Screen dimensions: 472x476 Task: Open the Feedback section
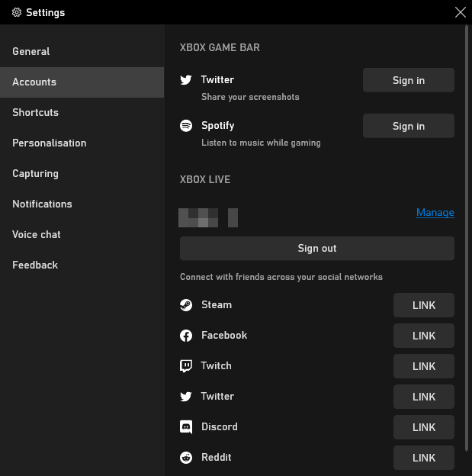[x=82, y=265]
